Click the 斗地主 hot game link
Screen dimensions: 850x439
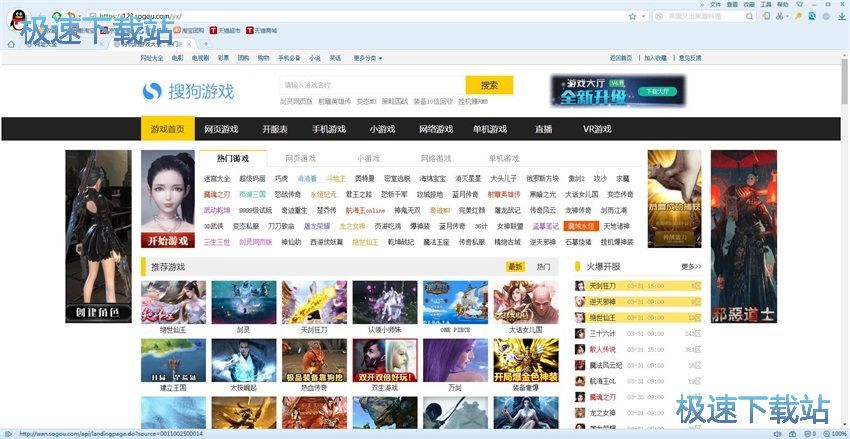click(x=336, y=178)
